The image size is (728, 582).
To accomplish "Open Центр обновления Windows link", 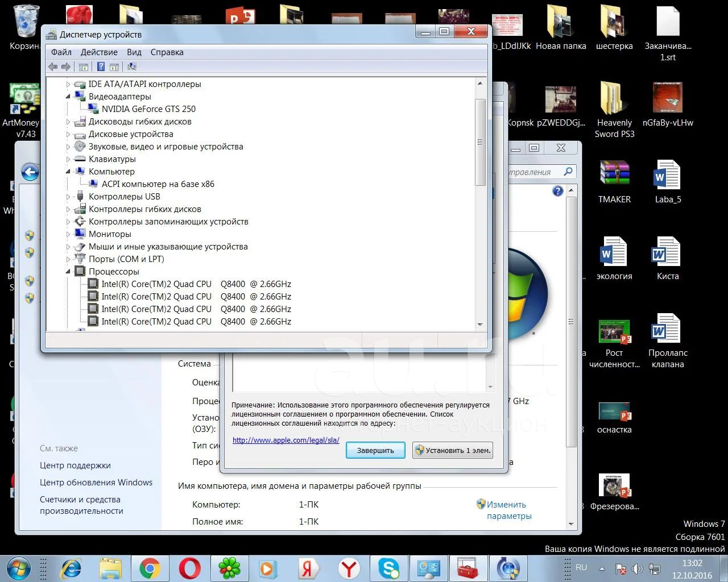I will 96,483.
